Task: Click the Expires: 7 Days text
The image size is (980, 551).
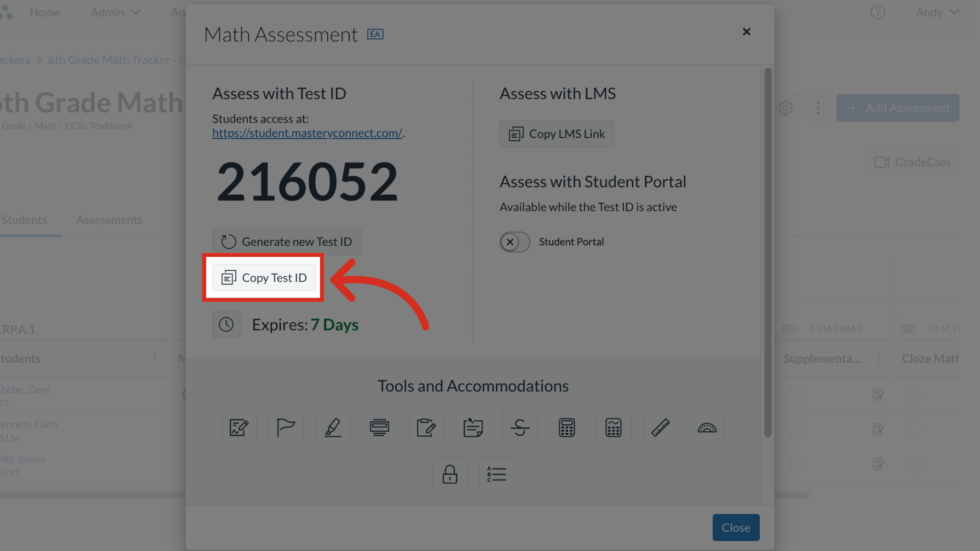Action: pos(305,325)
